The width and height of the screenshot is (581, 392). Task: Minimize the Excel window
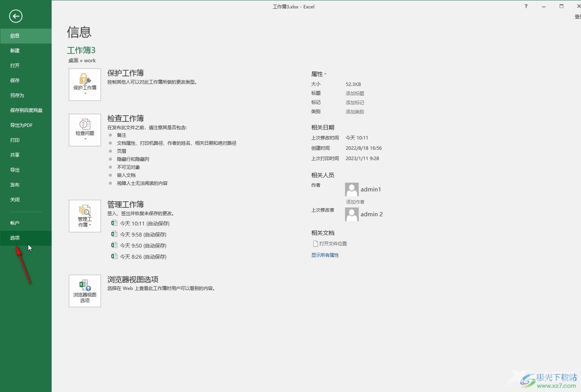coord(544,6)
